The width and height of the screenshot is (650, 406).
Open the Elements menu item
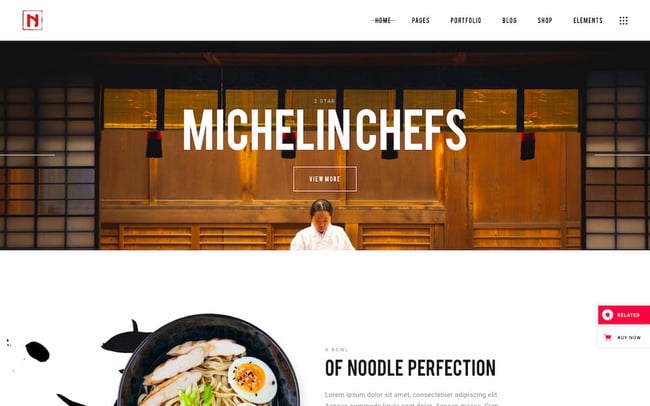tap(588, 20)
